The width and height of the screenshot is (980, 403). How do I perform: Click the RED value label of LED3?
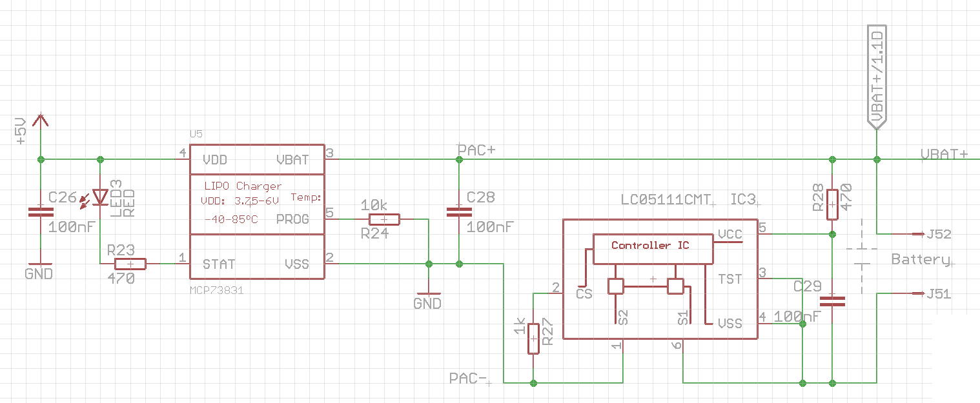click(x=129, y=203)
